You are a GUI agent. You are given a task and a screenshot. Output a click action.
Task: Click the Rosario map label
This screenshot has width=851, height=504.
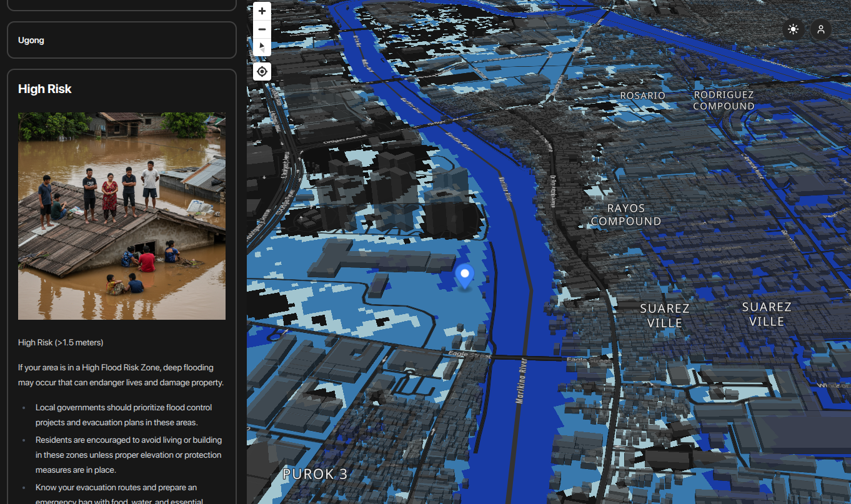pos(642,95)
